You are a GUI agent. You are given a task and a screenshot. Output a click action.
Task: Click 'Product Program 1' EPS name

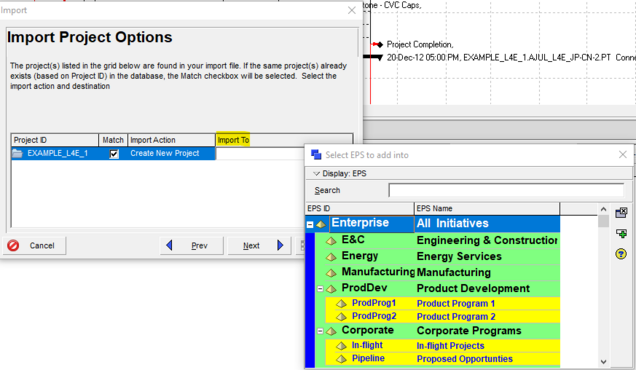coord(456,304)
